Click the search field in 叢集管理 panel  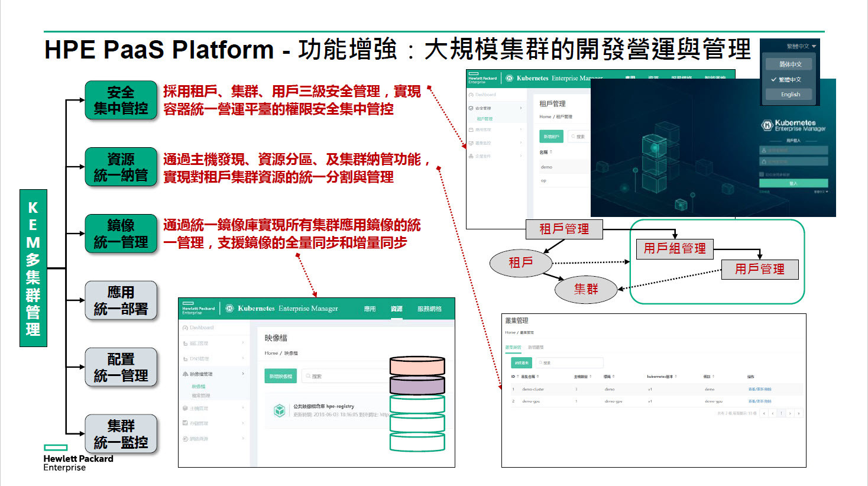(570, 362)
